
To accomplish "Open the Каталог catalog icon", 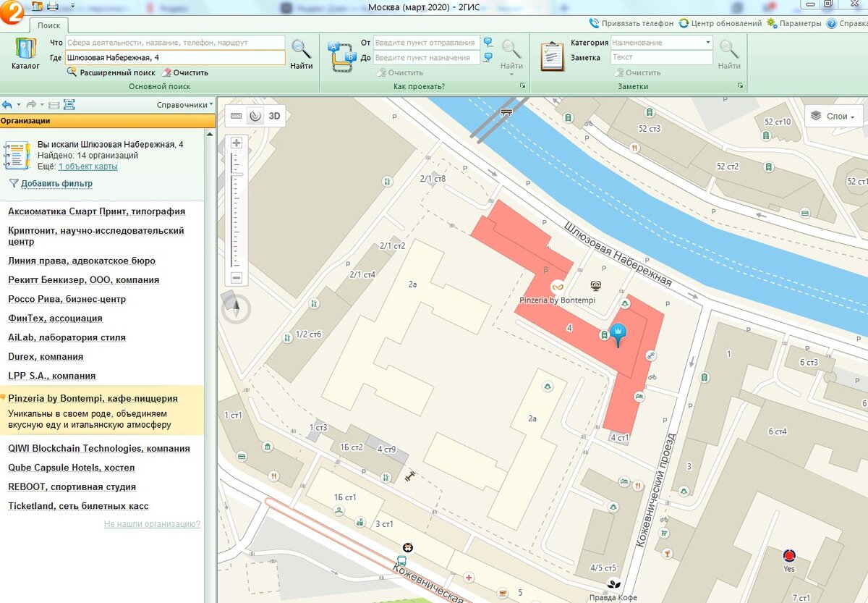I will (25, 49).
